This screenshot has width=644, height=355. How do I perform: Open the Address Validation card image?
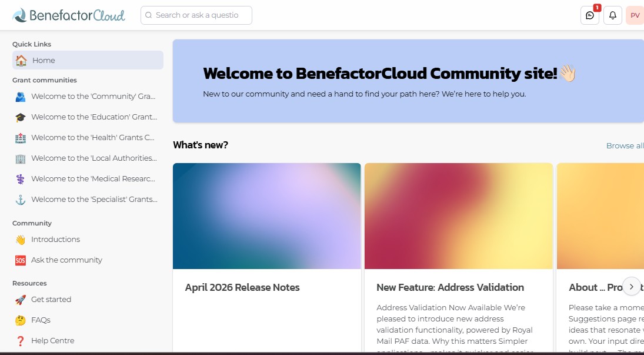[x=459, y=216]
